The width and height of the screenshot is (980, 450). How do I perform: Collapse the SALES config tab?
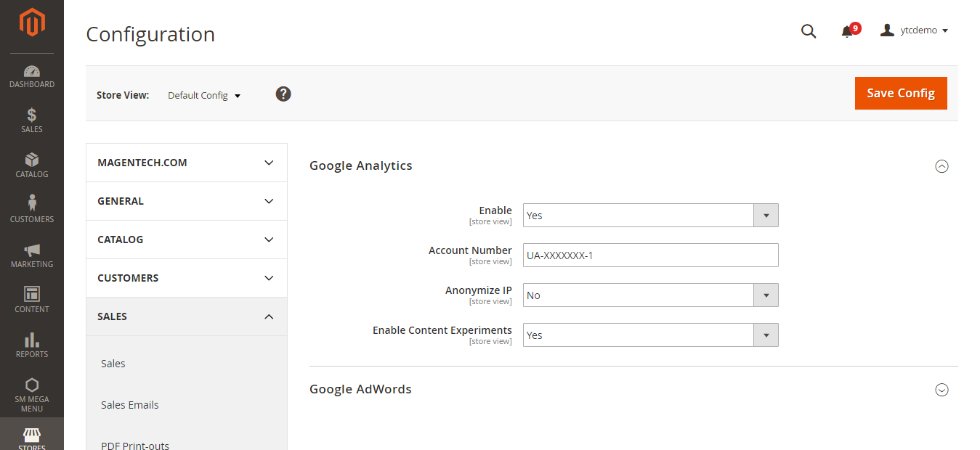[187, 316]
